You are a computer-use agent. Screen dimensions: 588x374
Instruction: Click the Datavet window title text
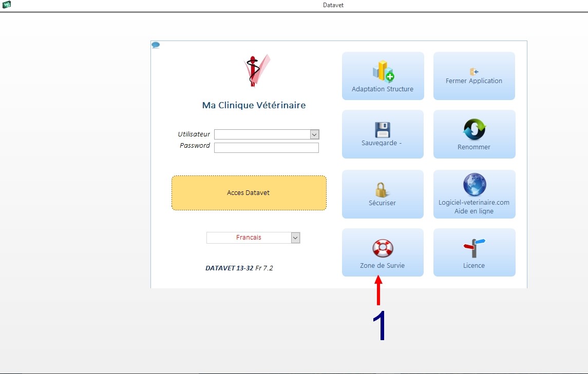(x=333, y=5)
